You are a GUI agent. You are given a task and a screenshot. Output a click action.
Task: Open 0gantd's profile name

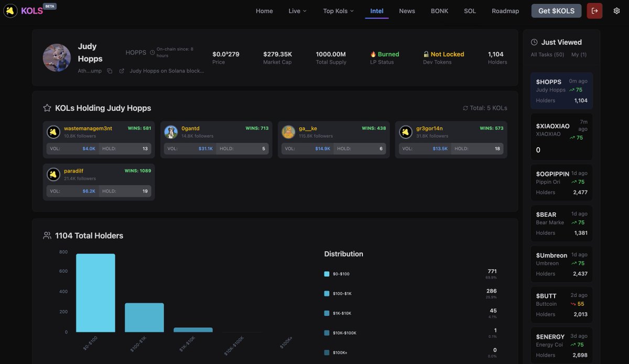pos(190,128)
